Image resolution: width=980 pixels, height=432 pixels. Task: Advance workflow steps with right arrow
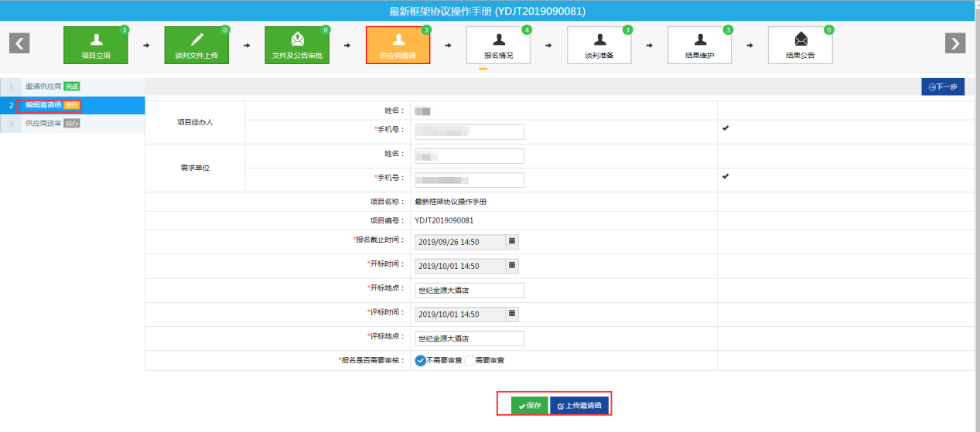[x=955, y=43]
